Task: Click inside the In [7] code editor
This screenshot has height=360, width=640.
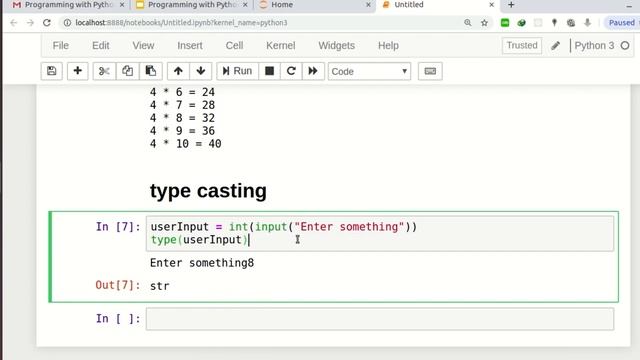Action: pos(380,233)
